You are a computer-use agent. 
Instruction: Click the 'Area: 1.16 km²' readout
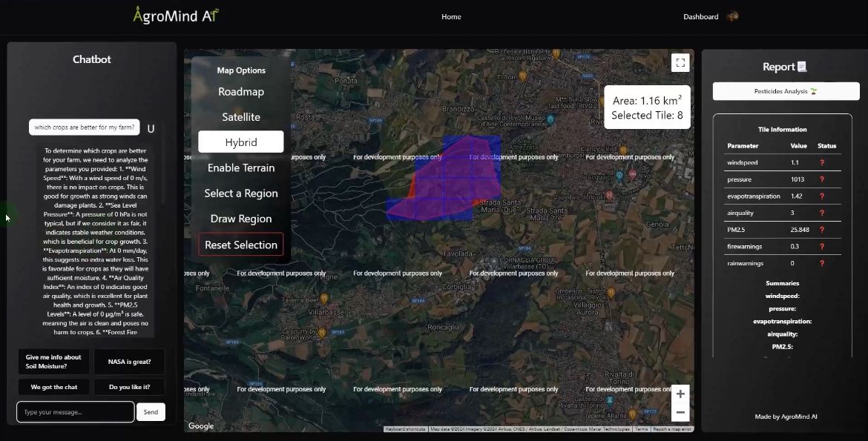coord(647,100)
